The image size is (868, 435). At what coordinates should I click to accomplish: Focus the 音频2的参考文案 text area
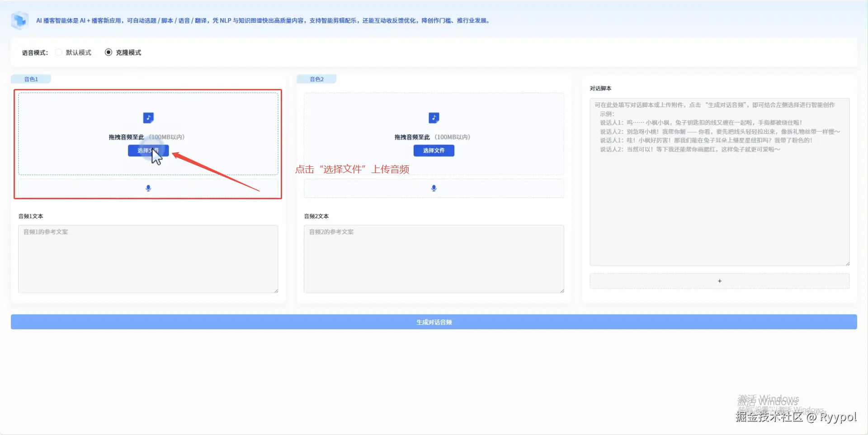pos(434,259)
